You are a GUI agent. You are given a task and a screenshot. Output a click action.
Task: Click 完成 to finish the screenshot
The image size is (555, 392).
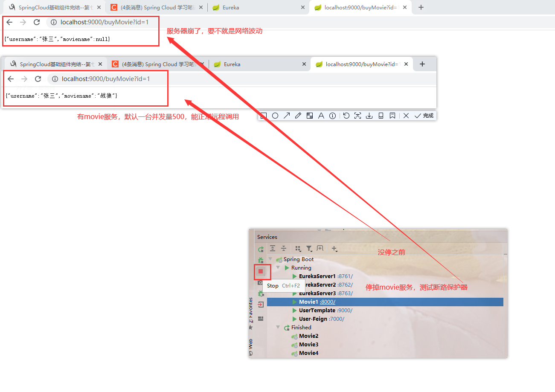(424, 116)
